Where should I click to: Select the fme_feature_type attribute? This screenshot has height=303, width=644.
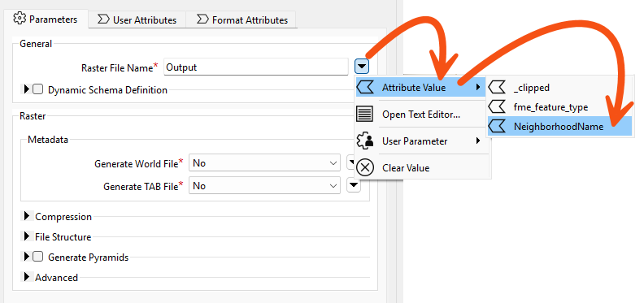click(559, 107)
